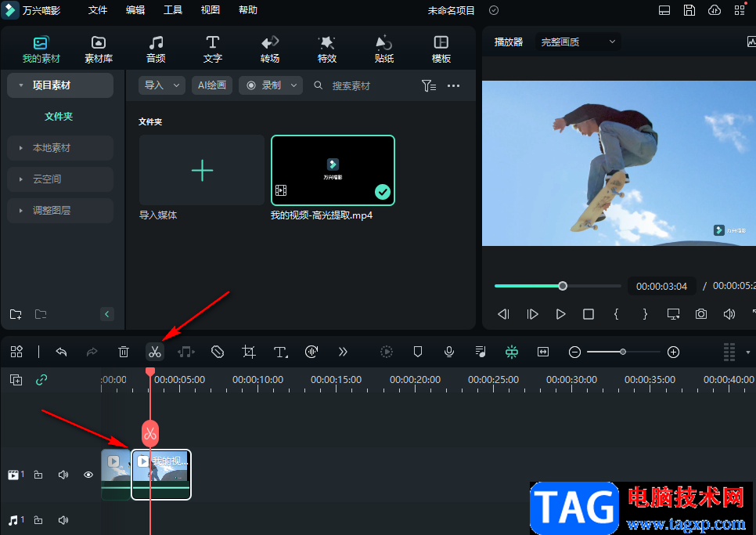
Task: Select the 文件夹 folder item
Action: [59, 116]
